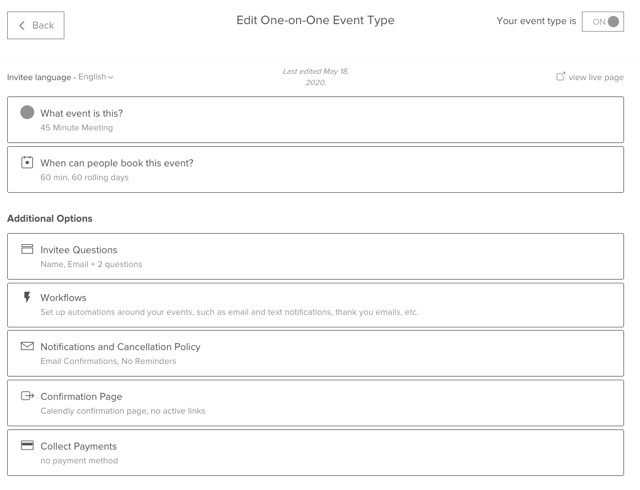
Task: Open the Invitee language English dropdown
Action: pos(96,77)
